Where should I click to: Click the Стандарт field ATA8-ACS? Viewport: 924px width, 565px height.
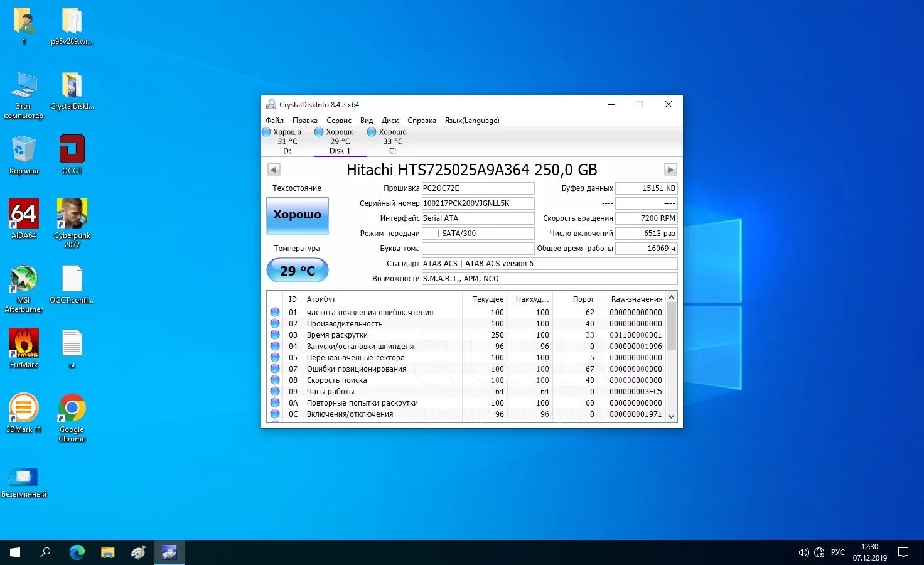pos(549,264)
